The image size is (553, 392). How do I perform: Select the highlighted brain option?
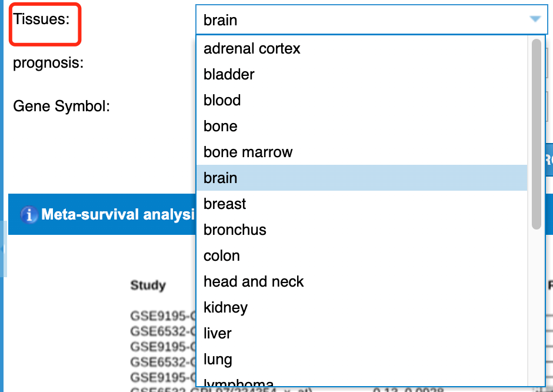pyautogui.click(x=361, y=178)
